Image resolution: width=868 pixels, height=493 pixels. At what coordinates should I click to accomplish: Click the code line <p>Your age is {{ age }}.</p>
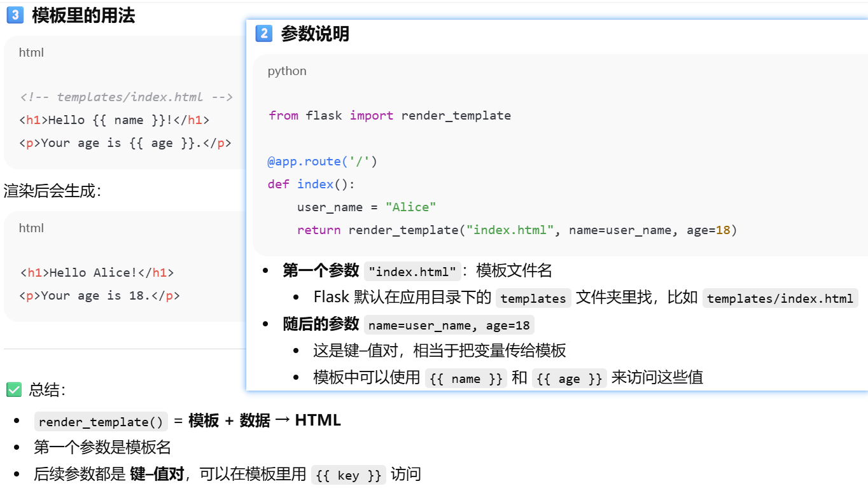pos(125,142)
